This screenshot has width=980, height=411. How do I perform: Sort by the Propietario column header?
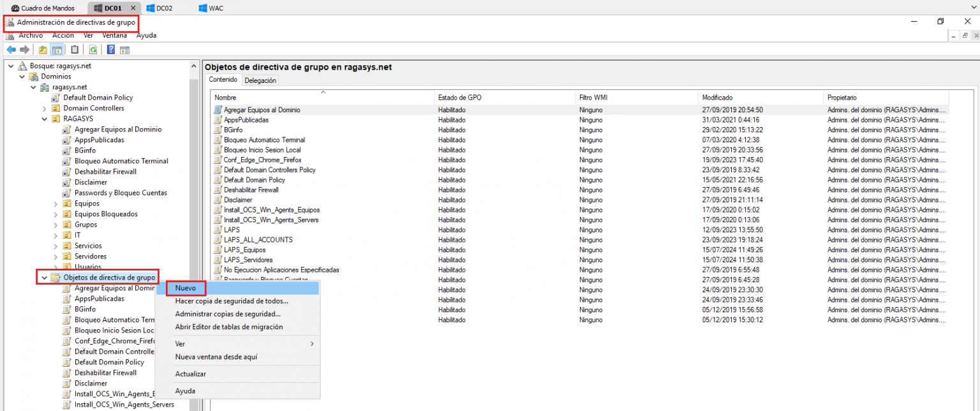tap(886, 98)
